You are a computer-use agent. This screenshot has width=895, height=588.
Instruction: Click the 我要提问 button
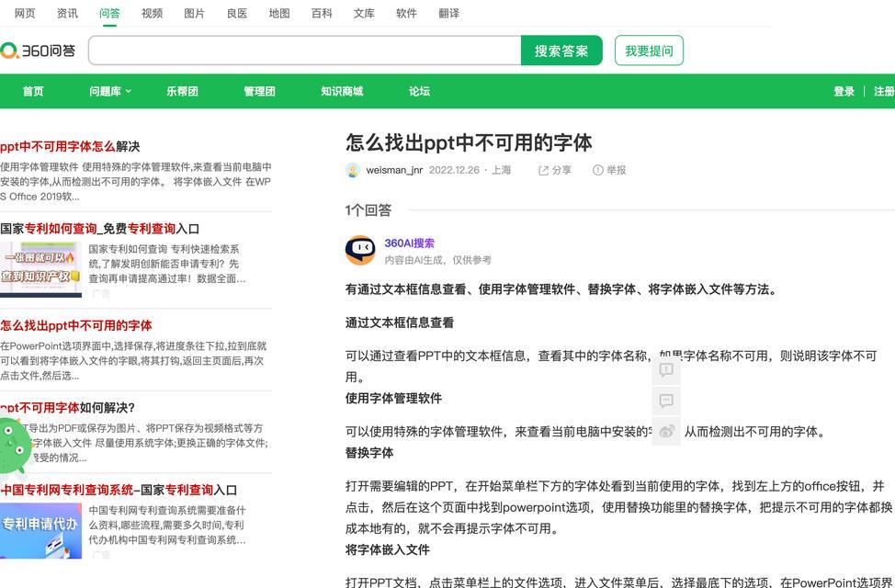point(649,51)
